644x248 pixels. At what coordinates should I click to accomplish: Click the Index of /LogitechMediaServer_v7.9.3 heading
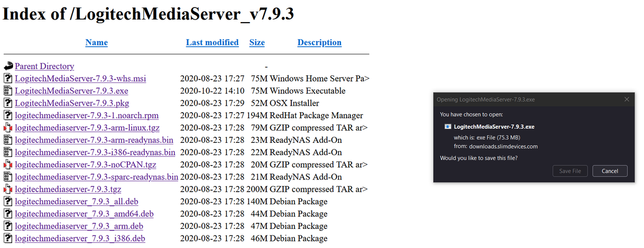point(148,14)
